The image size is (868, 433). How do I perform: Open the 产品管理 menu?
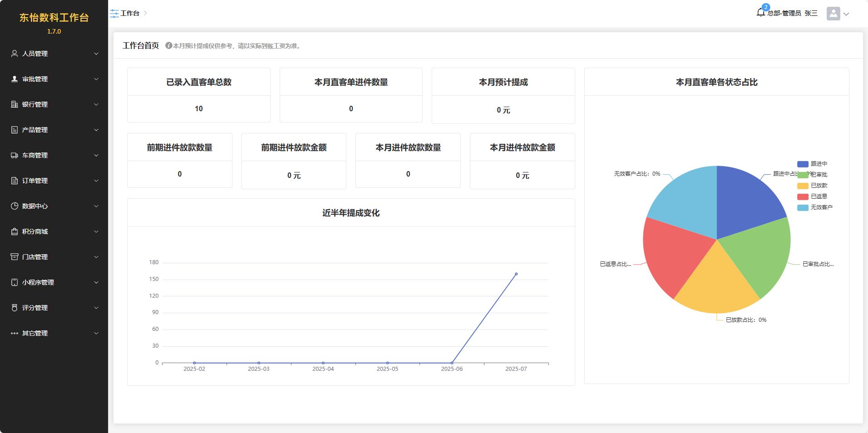35,130
